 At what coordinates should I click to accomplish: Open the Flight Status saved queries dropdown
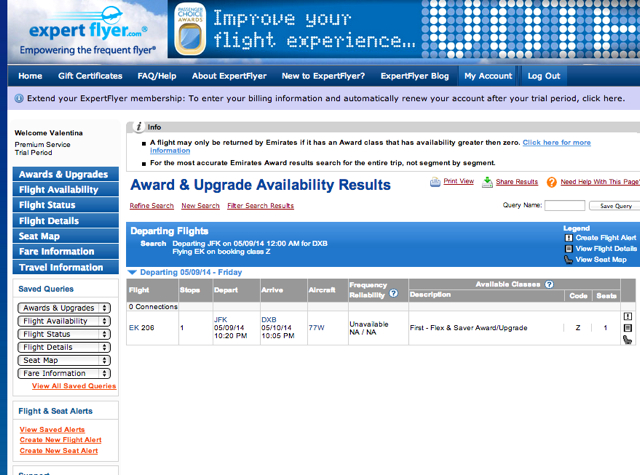tap(64, 334)
